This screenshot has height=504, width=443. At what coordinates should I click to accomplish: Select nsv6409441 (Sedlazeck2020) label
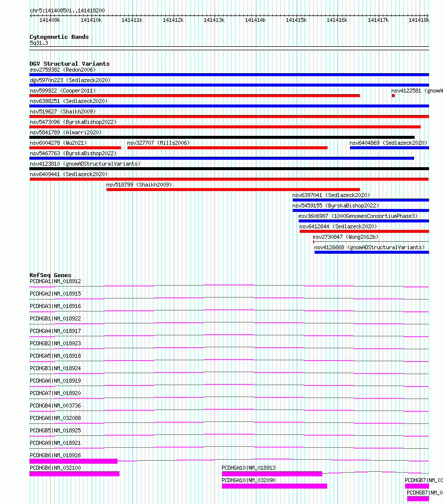point(69,174)
